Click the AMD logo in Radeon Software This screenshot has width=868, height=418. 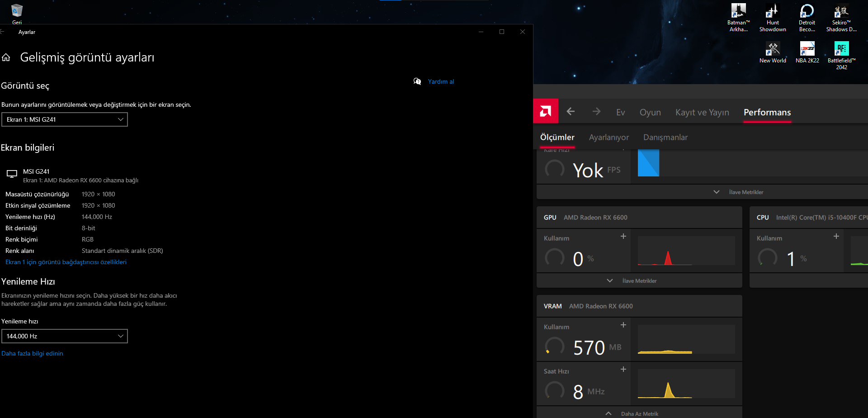coord(546,111)
